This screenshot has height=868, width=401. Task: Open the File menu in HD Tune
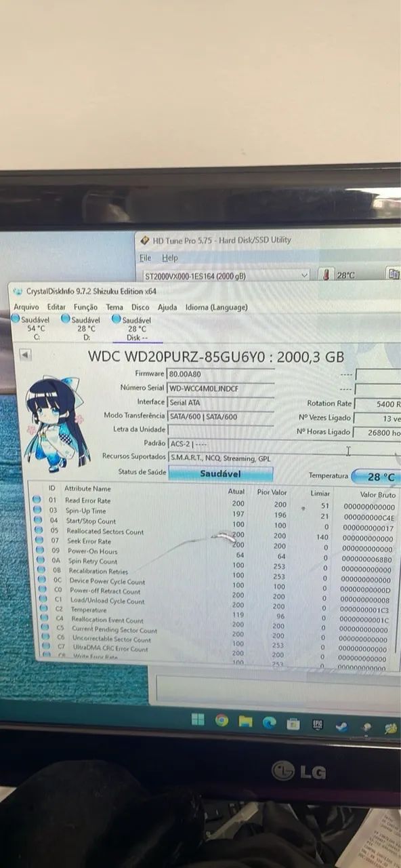click(x=145, y=258)
